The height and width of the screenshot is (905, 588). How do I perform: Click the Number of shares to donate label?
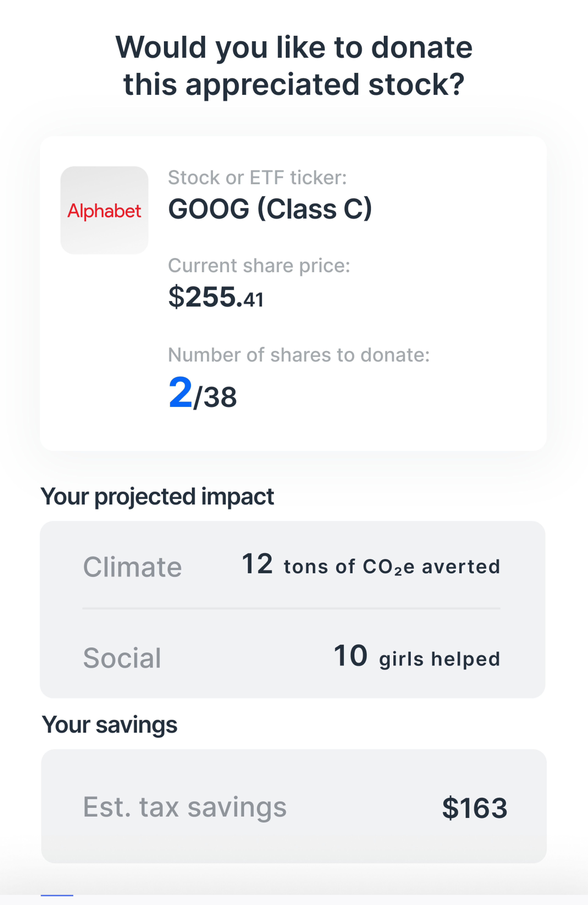(299, 355)
